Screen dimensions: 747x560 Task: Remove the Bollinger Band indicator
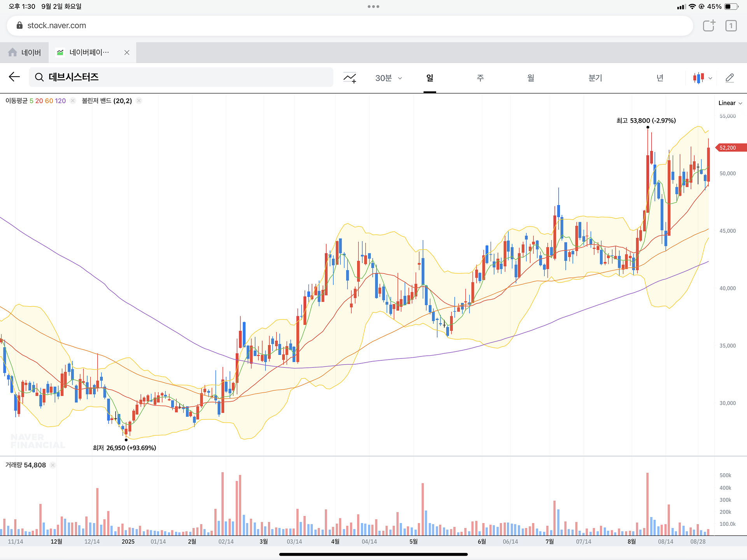[139, 101]
